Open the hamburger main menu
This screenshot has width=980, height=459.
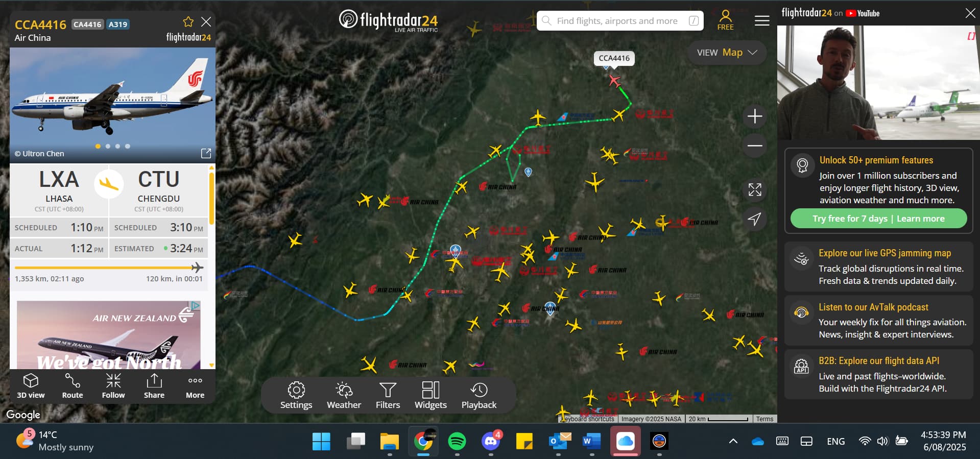coord(762,20)
